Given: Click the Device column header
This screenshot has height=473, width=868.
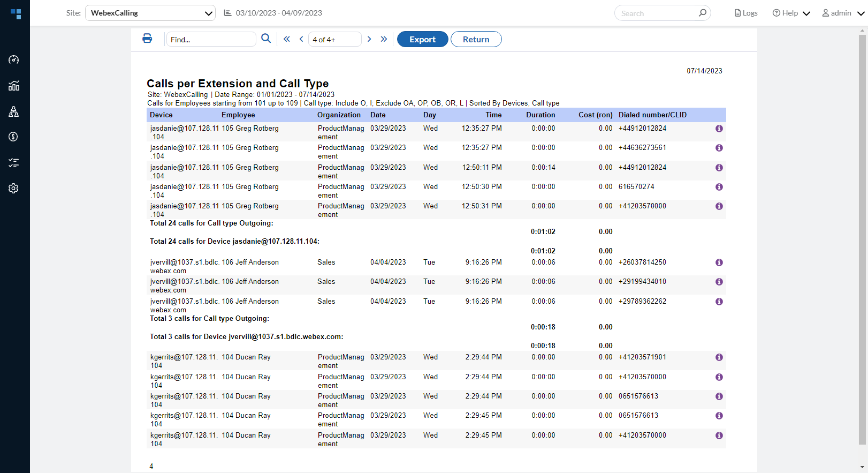Looking at the screenshot, I should click(161, 115).
